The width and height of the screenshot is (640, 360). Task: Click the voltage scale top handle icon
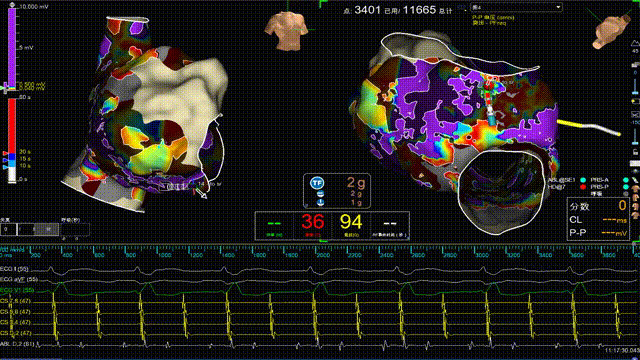12,5
